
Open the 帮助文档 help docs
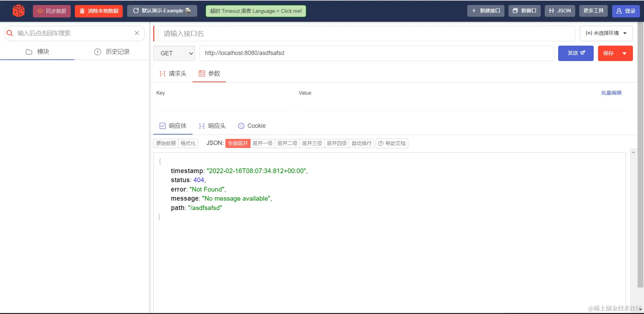tap(392, 143)
